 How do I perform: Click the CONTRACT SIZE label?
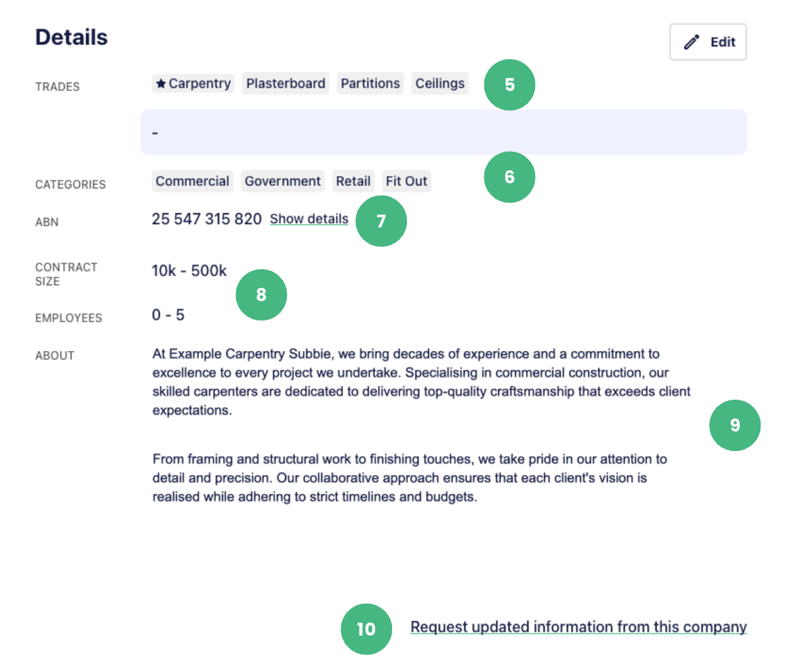[x=66, y=274]
